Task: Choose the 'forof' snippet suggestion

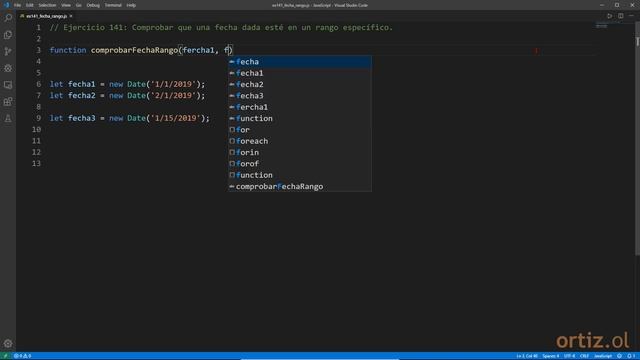Action: point(300,164)
